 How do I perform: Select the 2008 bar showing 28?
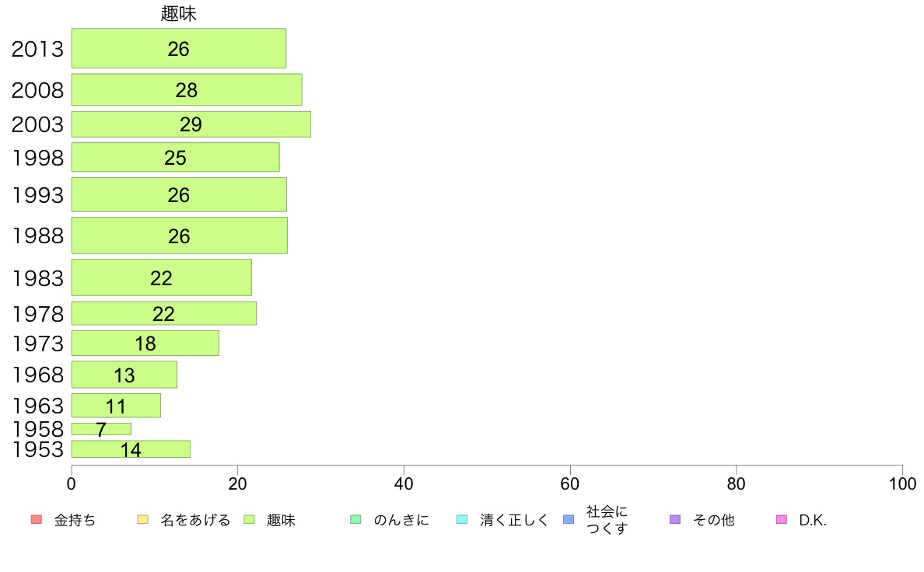[187, 89]
